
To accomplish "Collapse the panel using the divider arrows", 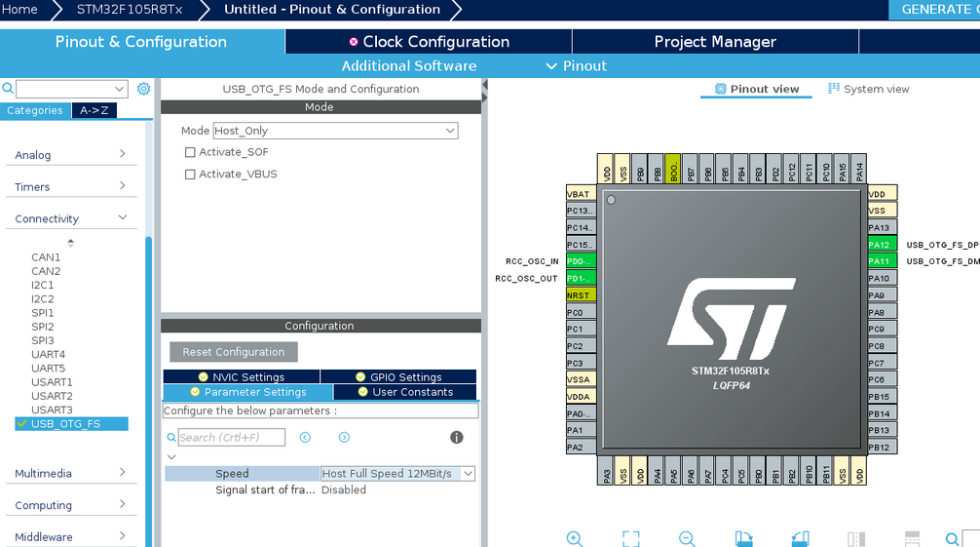I will 484,91.
